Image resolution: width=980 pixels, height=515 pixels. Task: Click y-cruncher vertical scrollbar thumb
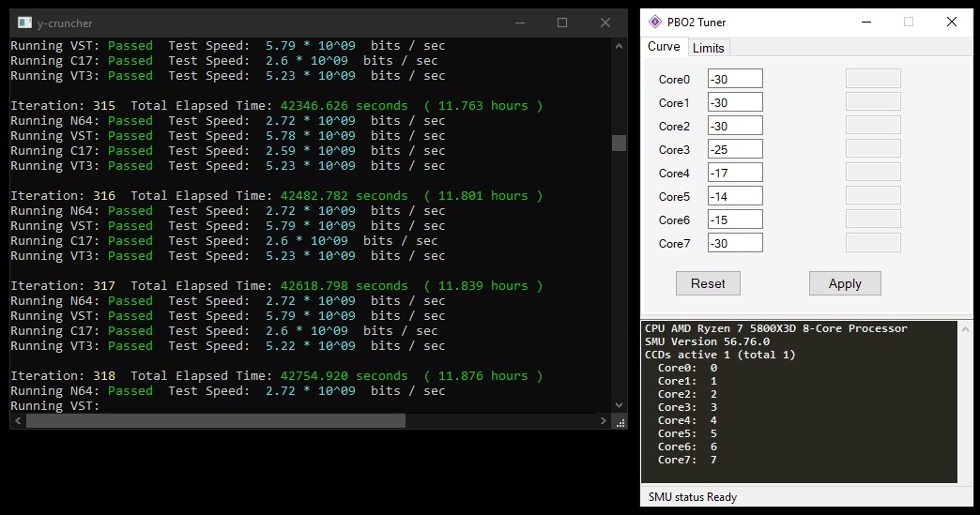point(619,143)
